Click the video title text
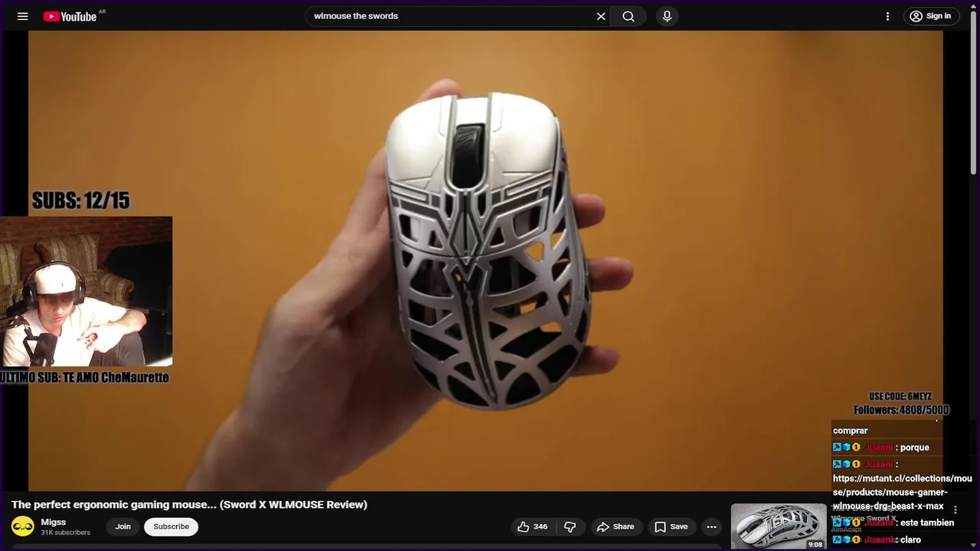Image resolution: width=980 pixels, height=551 pixels. 189,504
